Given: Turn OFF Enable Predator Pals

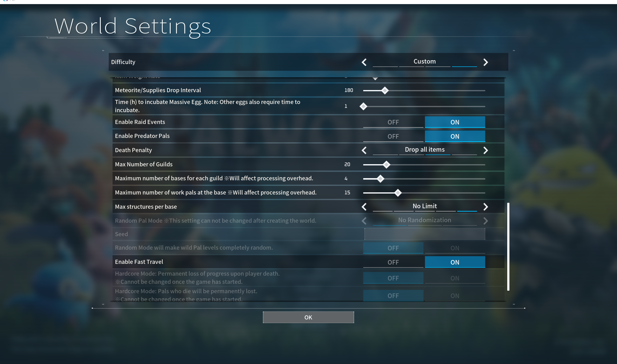Looking at the screenshot, I should point(393,136).
